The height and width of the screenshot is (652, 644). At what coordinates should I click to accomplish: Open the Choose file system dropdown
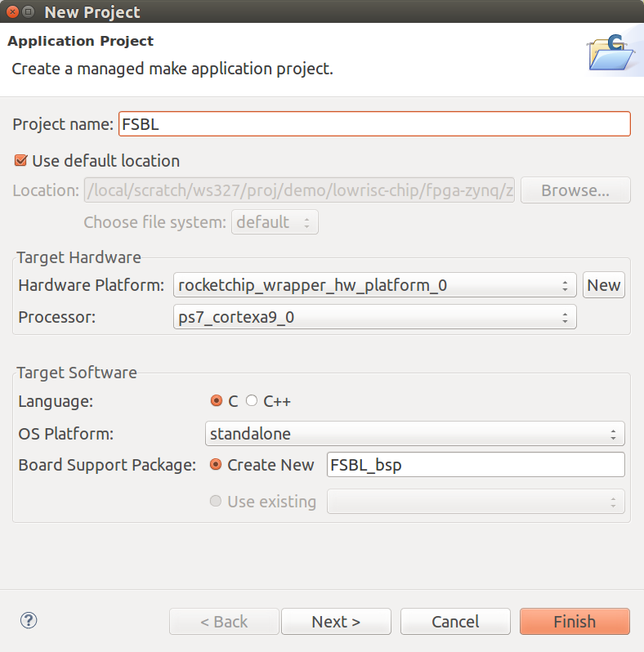(x=275, y=222)
